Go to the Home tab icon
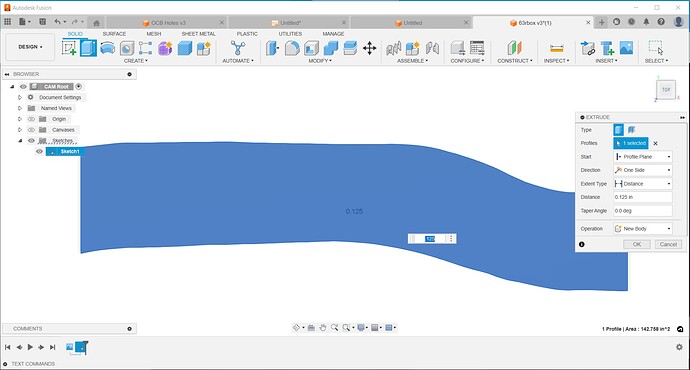 click(96, 23)
